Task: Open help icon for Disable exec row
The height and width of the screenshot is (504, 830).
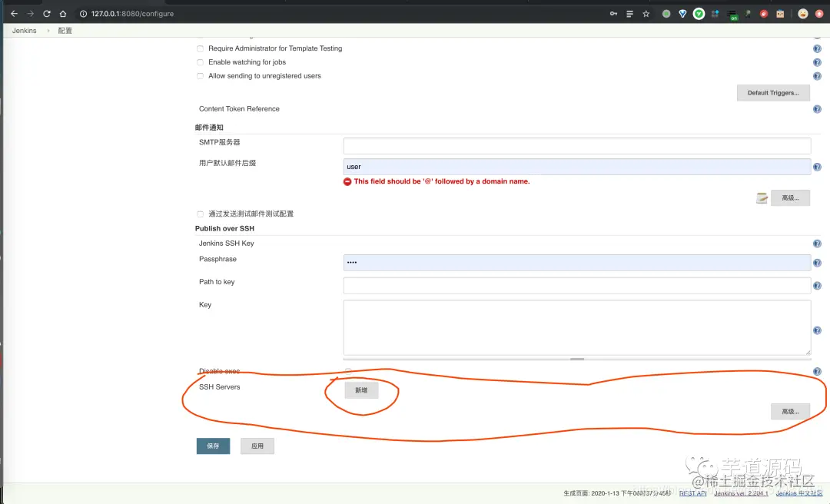Action: pyautogui.click(x=817, y=372)
